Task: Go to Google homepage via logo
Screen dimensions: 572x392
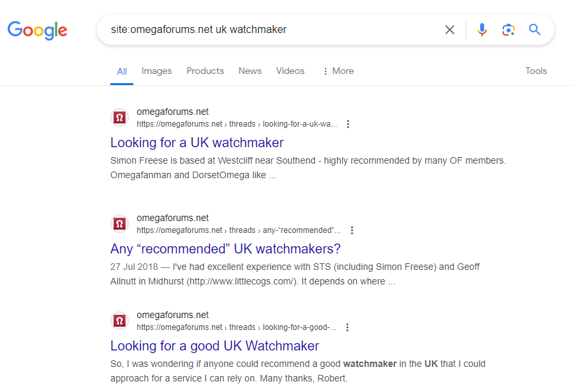Action: tap(38, 30)
